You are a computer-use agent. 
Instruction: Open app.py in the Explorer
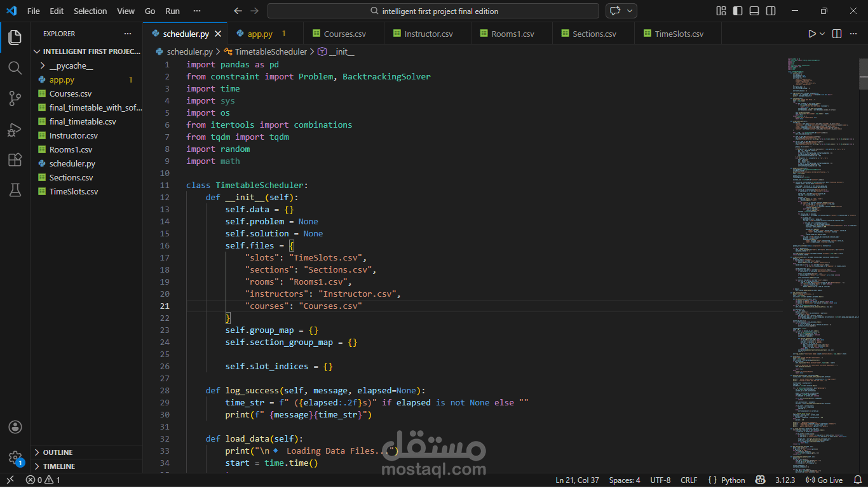tap(86, 79)
